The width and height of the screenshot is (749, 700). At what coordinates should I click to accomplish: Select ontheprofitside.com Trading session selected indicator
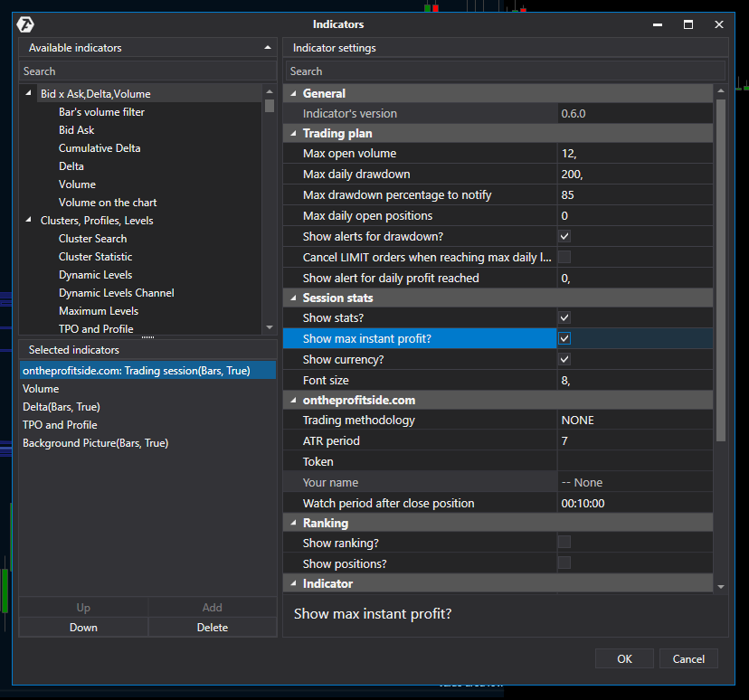pyautogui.click(x=147, y=371)
